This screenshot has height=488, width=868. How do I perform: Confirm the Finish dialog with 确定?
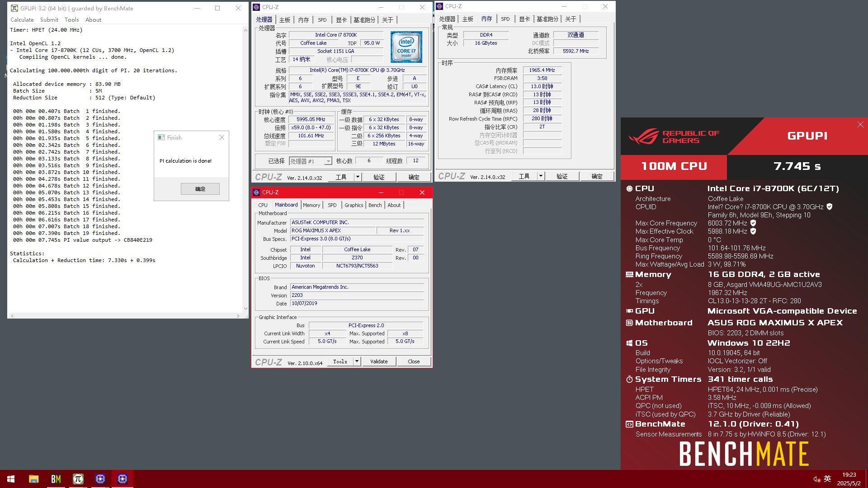click(200, 189)
